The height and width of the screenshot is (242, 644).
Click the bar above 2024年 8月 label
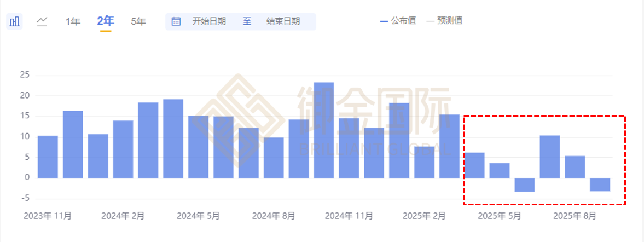274,157
